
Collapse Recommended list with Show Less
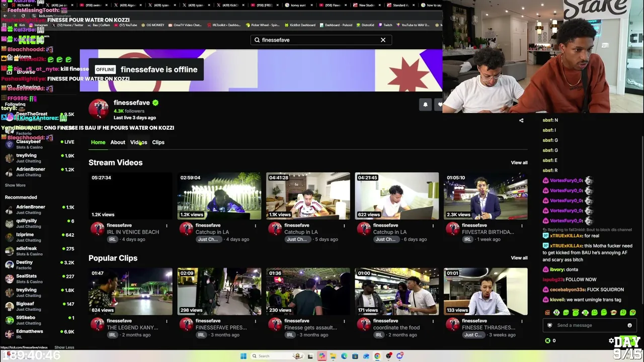click(x=64, y=347)
